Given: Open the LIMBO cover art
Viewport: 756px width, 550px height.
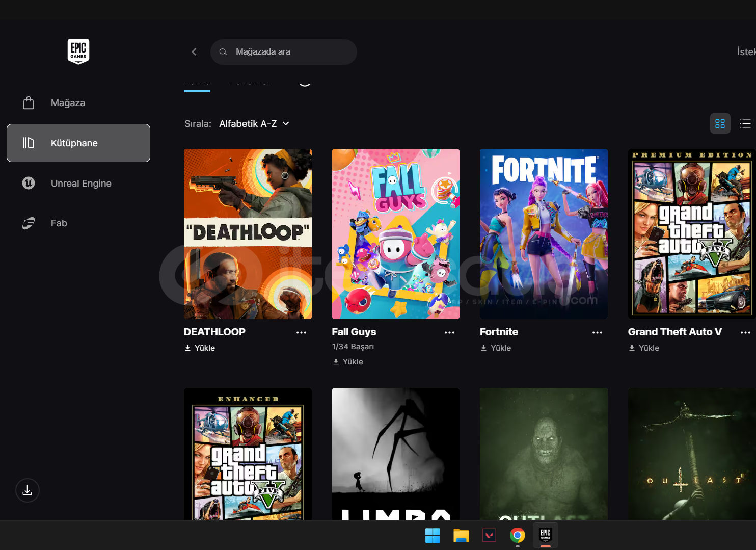Looking at the screenshot, I should (396, 454).
